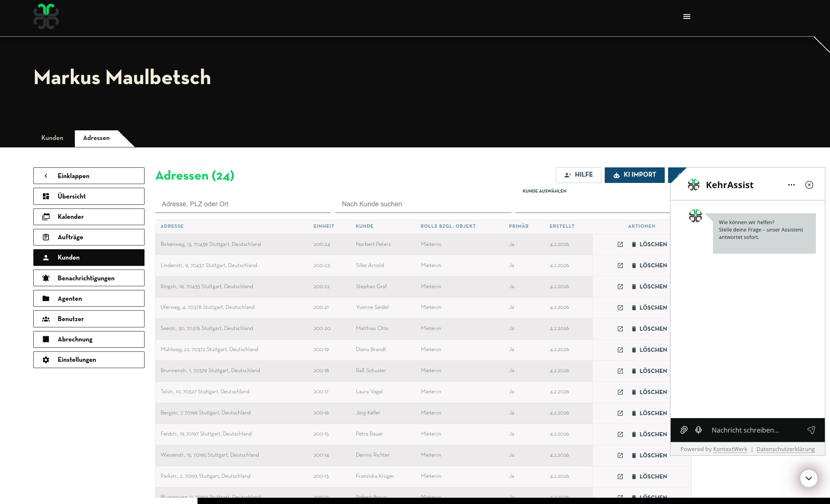Open the hamburger menu icon at top
Screen dimensions: 830x504
[687, 17]
